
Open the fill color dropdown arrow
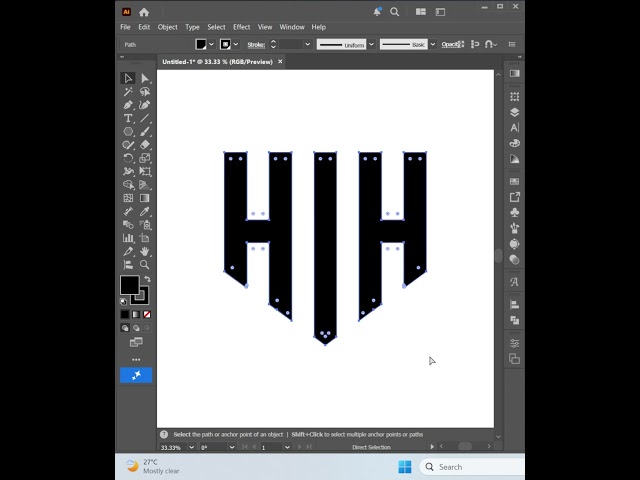(211, 44)
